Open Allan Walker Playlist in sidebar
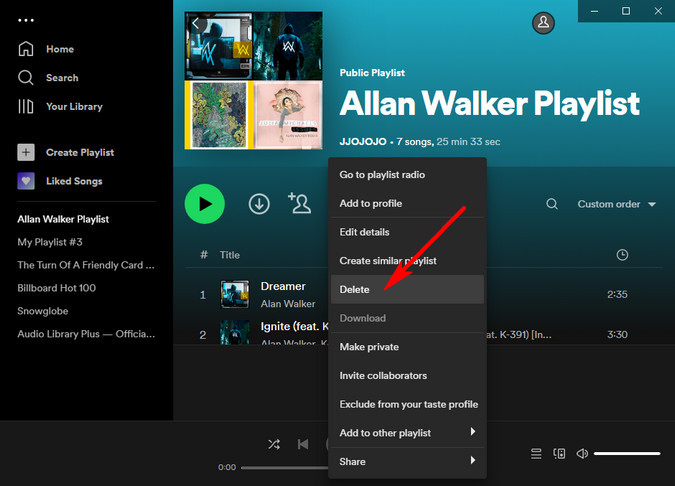Screen dimensions: 675x486 click(63, 219)
